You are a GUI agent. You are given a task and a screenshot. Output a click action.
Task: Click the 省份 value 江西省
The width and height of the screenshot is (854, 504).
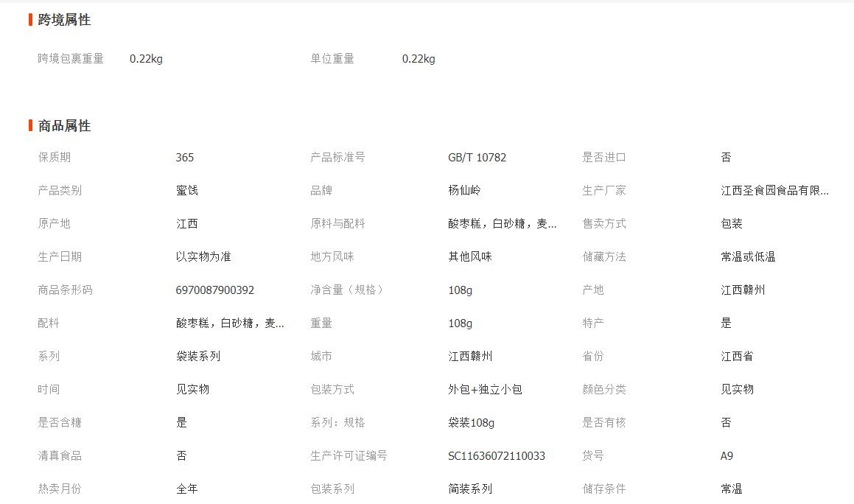[737, 357]
